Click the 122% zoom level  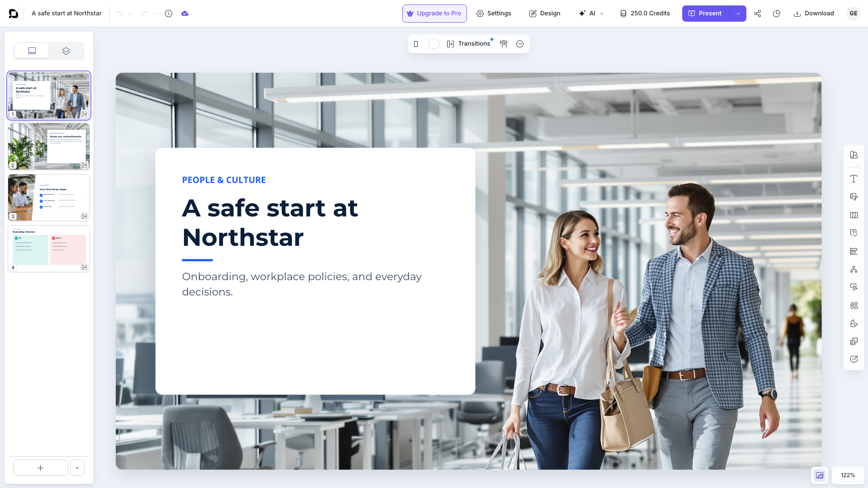click(848, 475)
